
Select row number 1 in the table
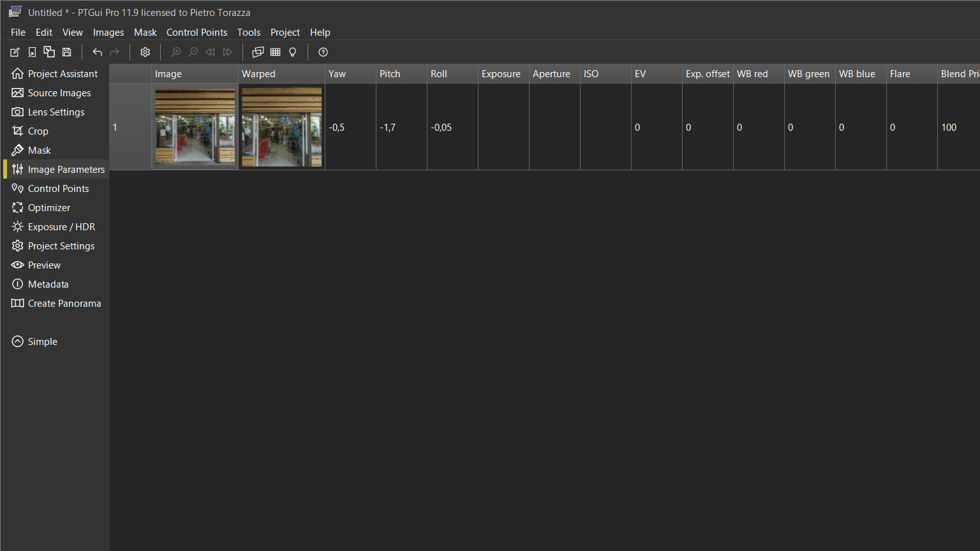click(130, 127)
